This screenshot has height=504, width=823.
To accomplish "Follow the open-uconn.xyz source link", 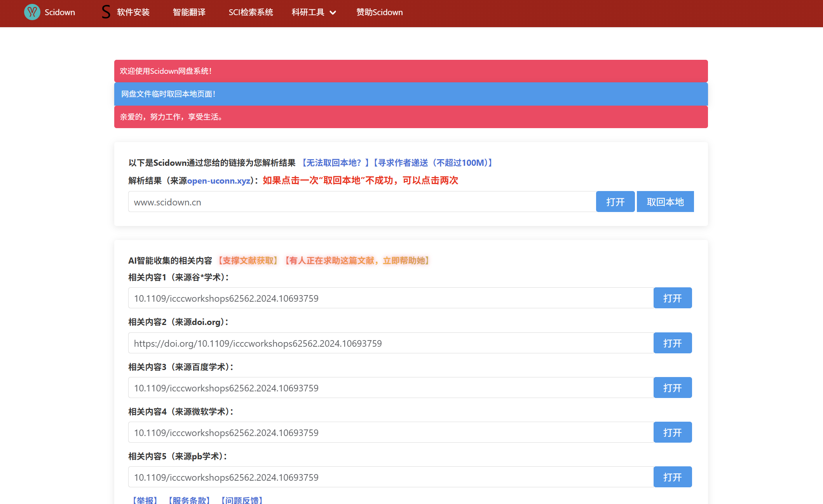I will [x=219, y=181].
